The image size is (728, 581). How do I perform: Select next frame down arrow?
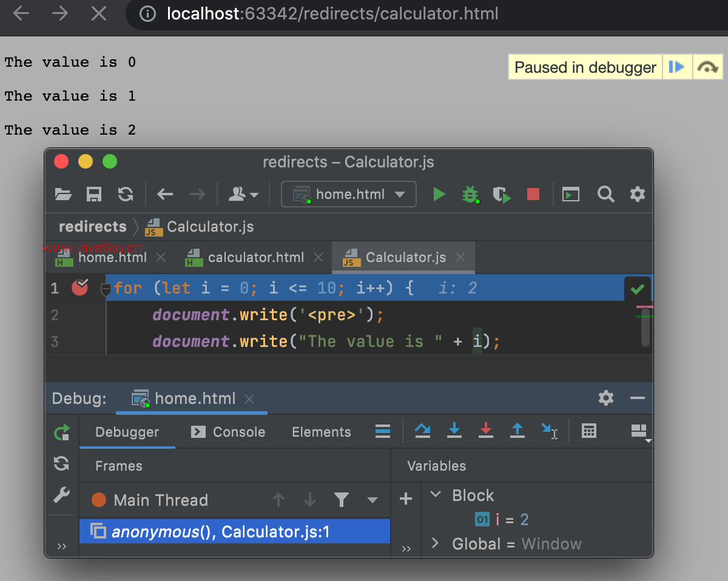pyautogui.click(x=310, y=500)
